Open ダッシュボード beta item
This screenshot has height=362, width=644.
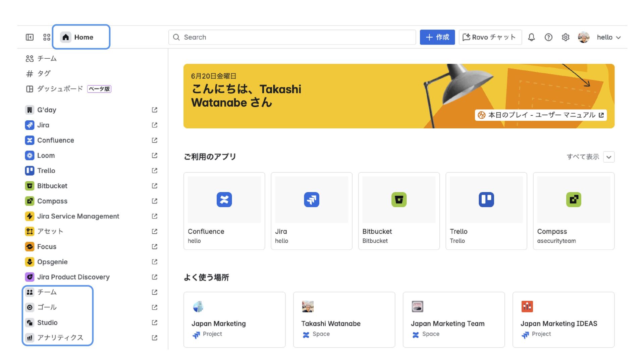(x=91, y=89)
